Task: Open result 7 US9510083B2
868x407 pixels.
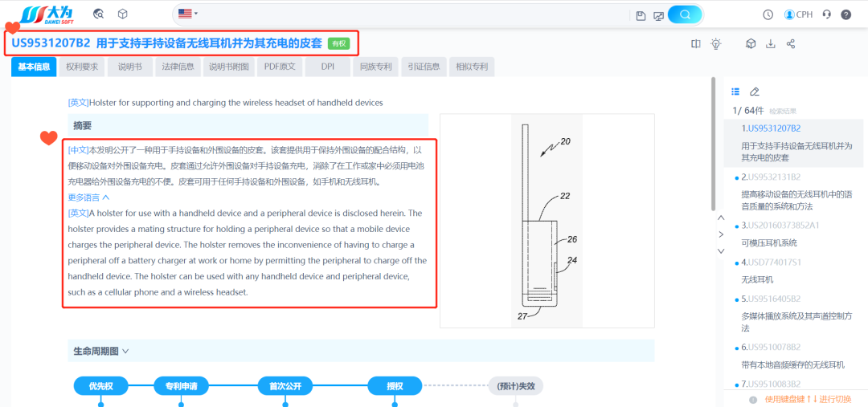Action: click(x=774, y=385)
